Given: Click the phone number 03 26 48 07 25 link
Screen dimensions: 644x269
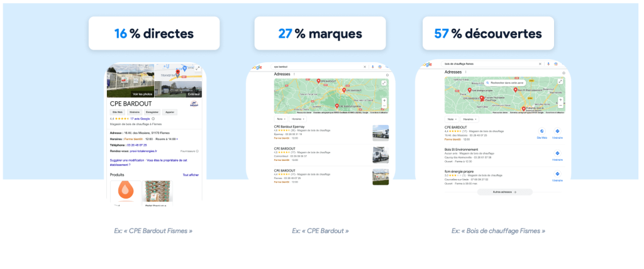Looking at the screenshot, I should tap(136, 145).
